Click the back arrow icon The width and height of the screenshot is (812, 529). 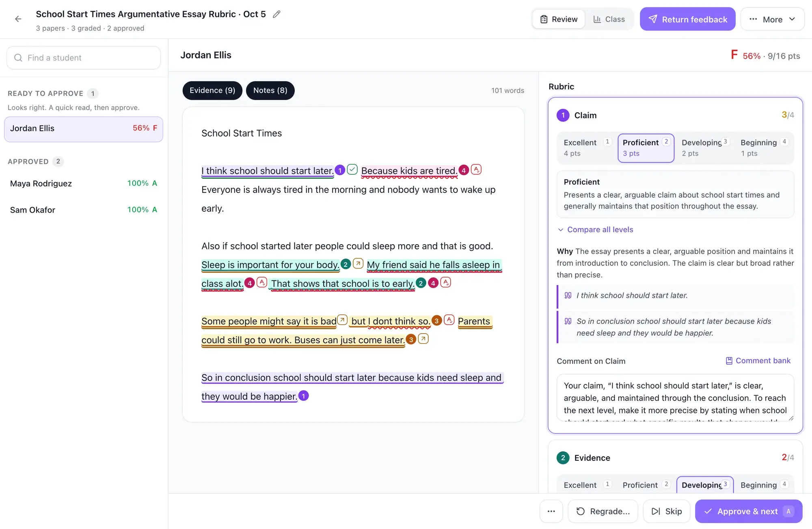[x=18, y=19]
